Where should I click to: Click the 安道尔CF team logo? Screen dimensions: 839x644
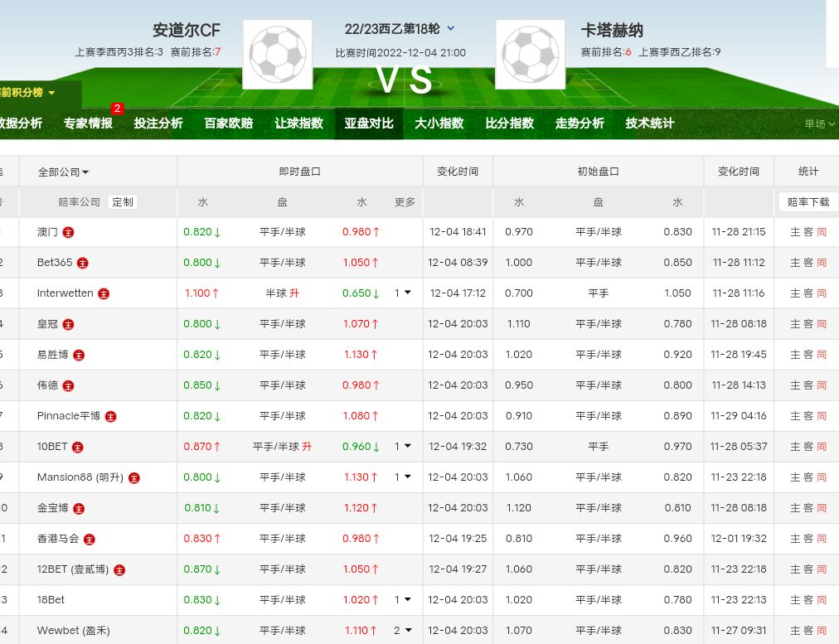coord(277,55)
